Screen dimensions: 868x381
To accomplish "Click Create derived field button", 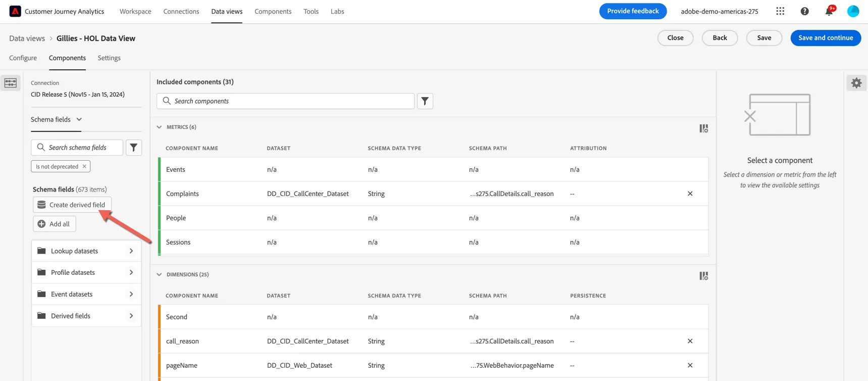I will point(72,205).
